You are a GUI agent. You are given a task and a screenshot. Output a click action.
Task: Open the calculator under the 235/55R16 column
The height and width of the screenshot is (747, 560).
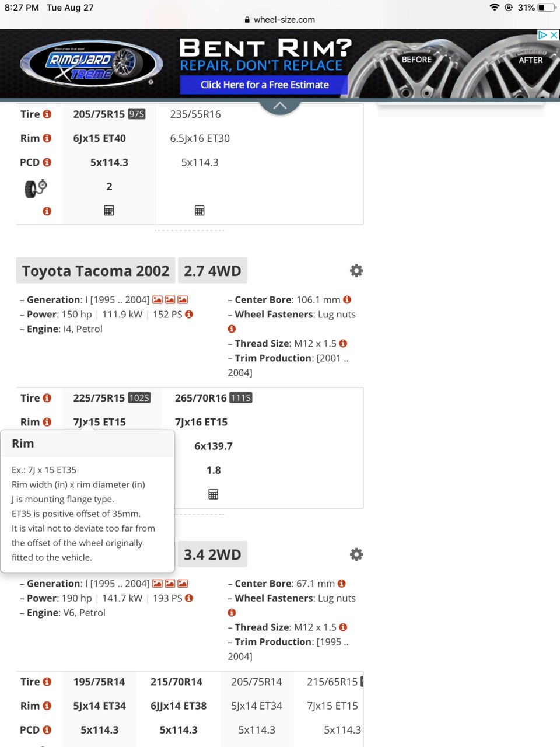pyautogui.click(x=199, y=211)
